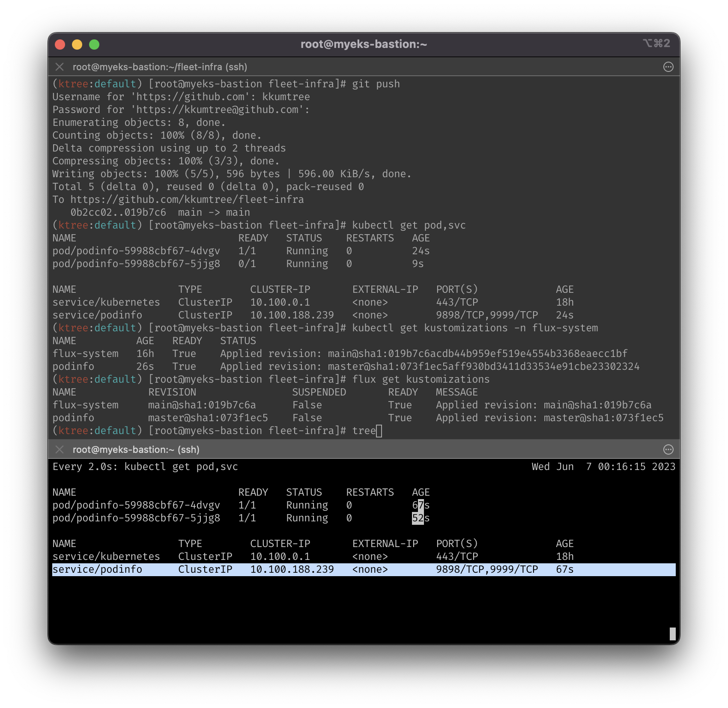728x708 pixels.
Task: Click 'Every 2.0s: kubectl get pod,svc' header
Action: 145,467
